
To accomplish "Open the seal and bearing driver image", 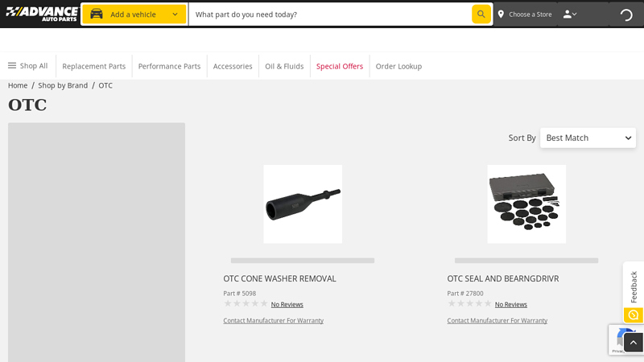I will (526, 204).
